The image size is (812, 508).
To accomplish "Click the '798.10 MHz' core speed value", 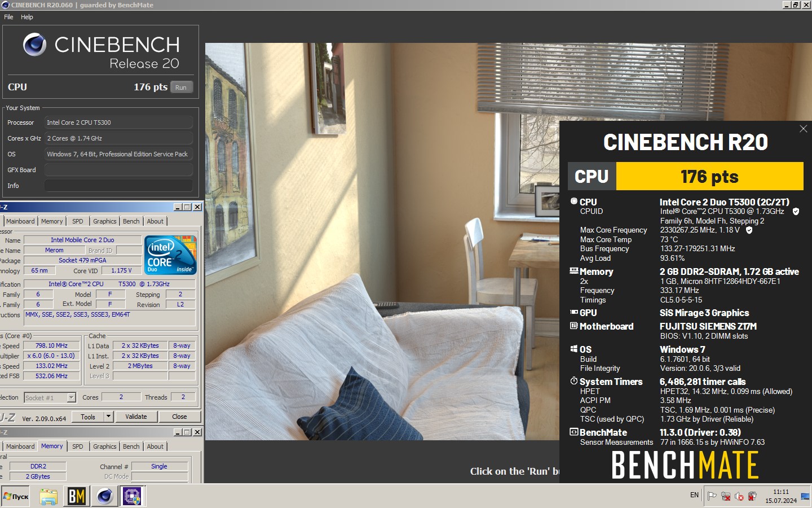I will (51, 345).
